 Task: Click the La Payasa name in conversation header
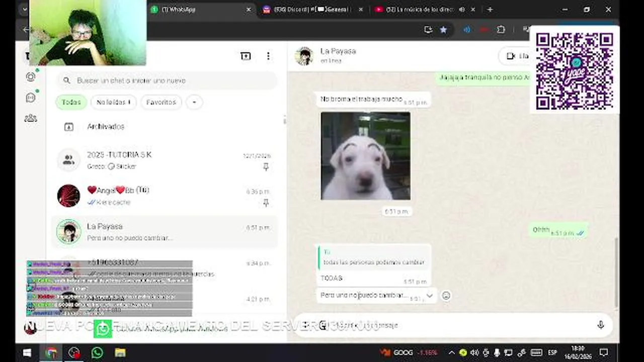[x=338, y=51]
